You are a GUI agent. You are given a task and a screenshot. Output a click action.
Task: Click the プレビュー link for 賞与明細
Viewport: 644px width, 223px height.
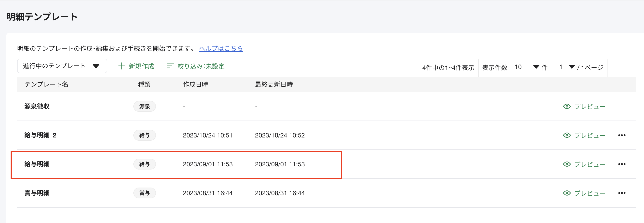click(x=592, y=193)
